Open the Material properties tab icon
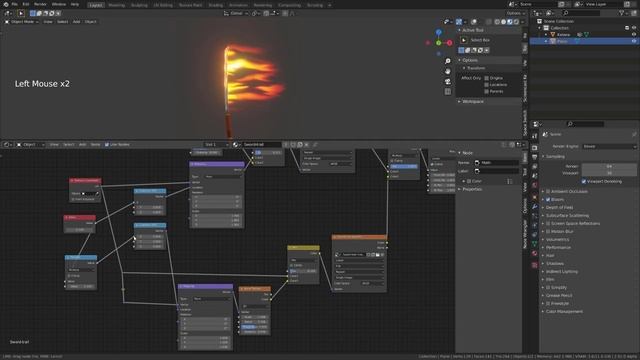The width and height of the screenshot is (640, 360). click(535, 253)
